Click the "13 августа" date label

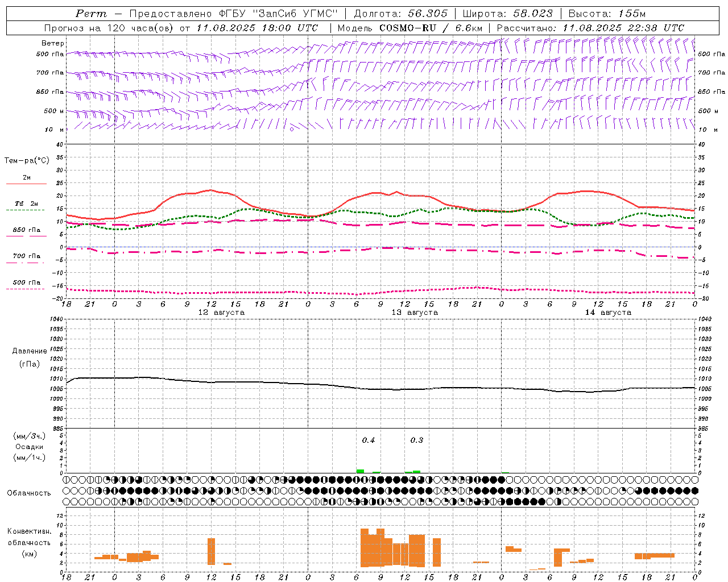click(x=415, y=313)
